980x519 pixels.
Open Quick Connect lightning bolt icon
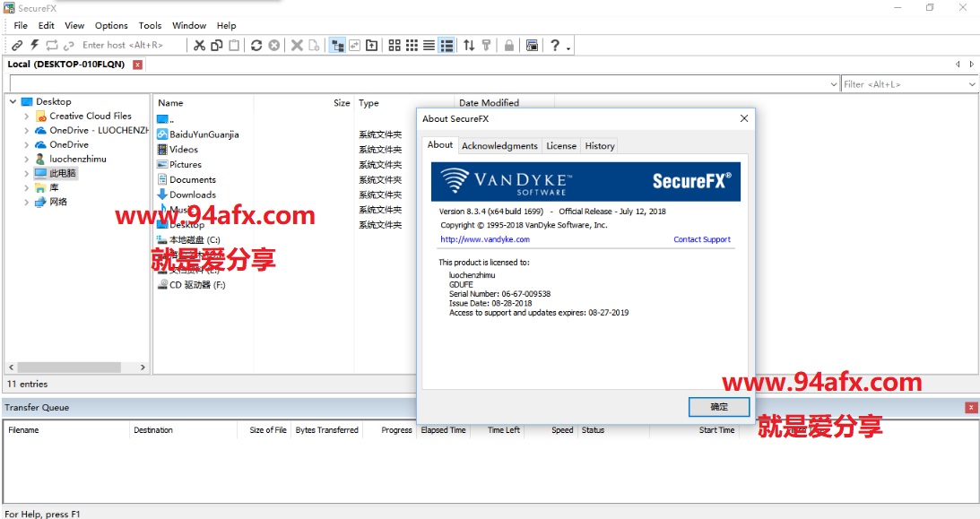(34, 45)
